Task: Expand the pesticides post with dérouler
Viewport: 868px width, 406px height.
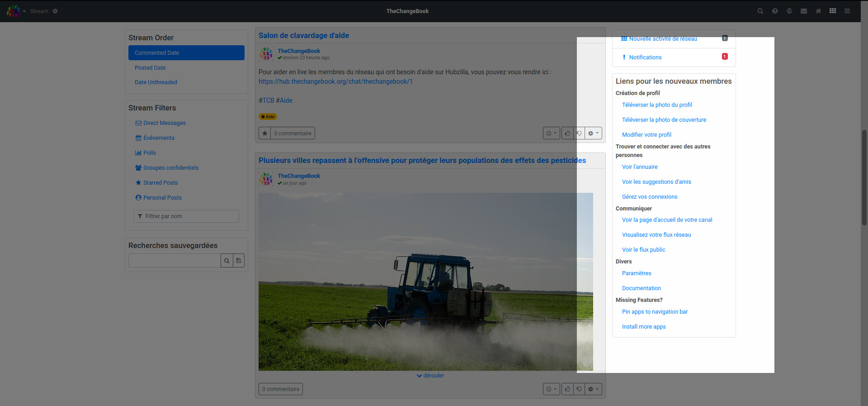Action: click(430, 376)
